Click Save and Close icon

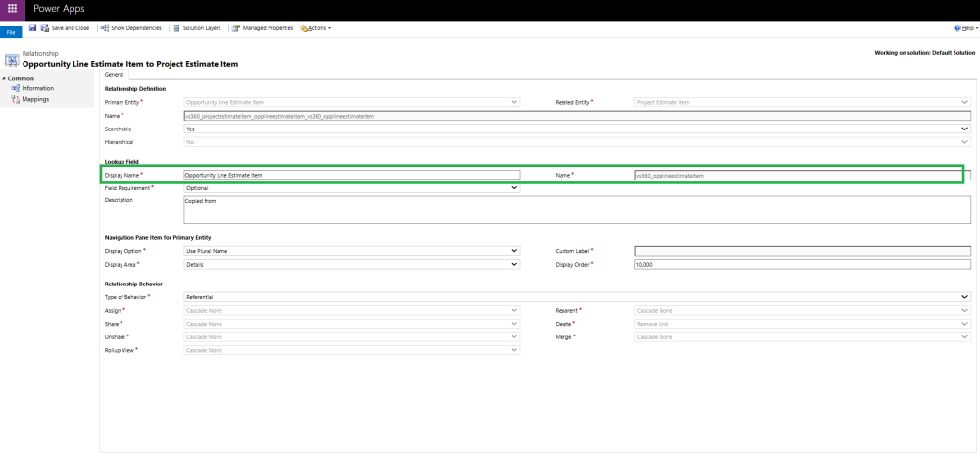(x=45, y=28)
